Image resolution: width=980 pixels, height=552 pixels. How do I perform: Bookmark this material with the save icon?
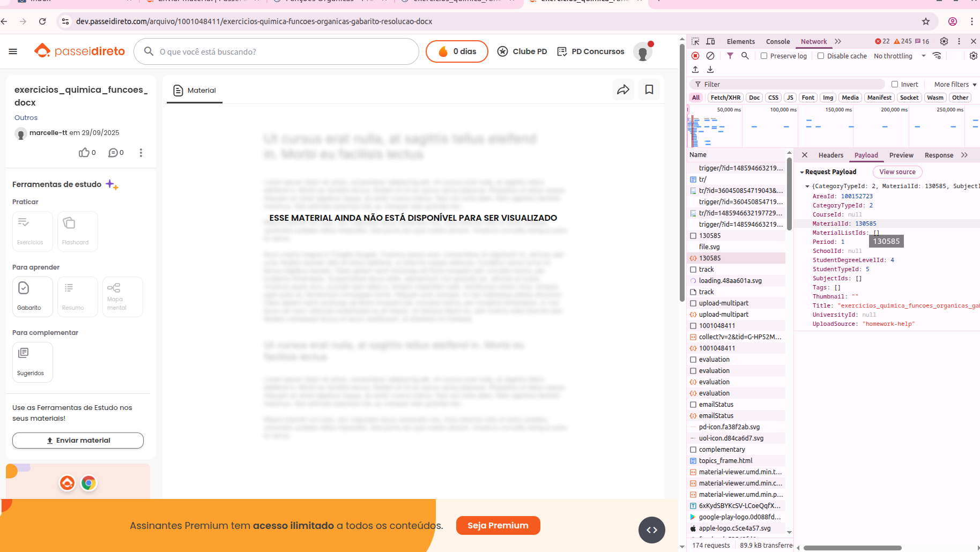click(x=649, y=90)
